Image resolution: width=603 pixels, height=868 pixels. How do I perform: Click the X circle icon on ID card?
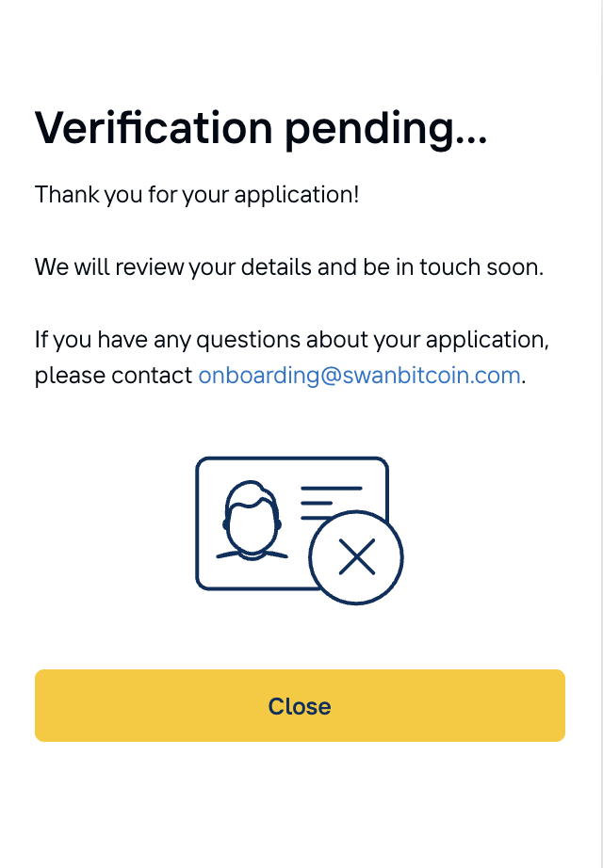point(356,557)
